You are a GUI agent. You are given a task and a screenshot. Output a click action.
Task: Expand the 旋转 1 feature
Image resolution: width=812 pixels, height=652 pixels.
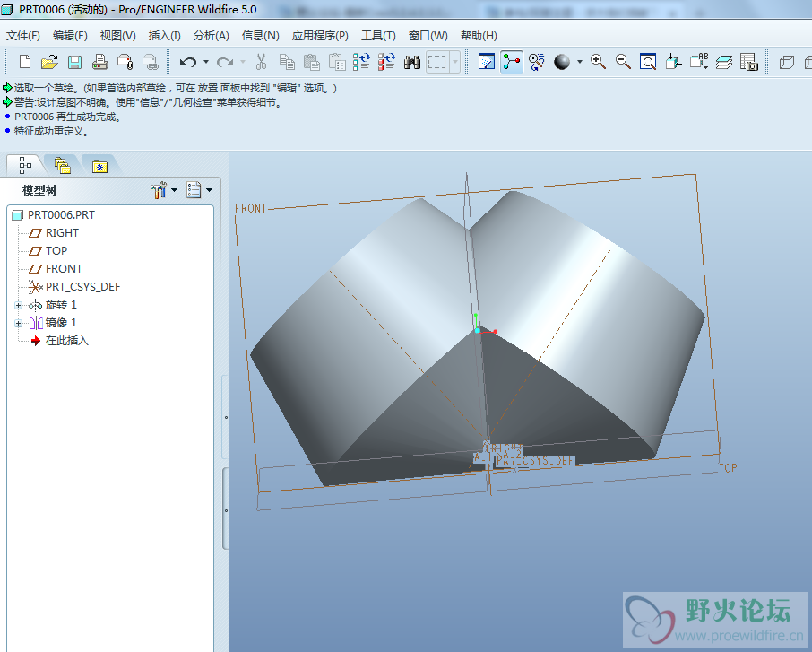pyautogui.click(x=19, y=305)
